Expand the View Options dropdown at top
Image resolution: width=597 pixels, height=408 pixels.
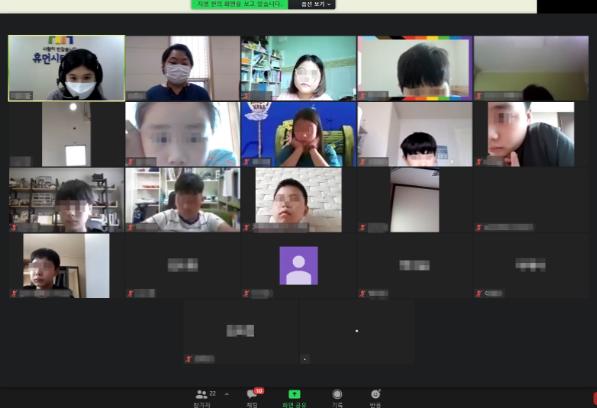click(312, 4)
